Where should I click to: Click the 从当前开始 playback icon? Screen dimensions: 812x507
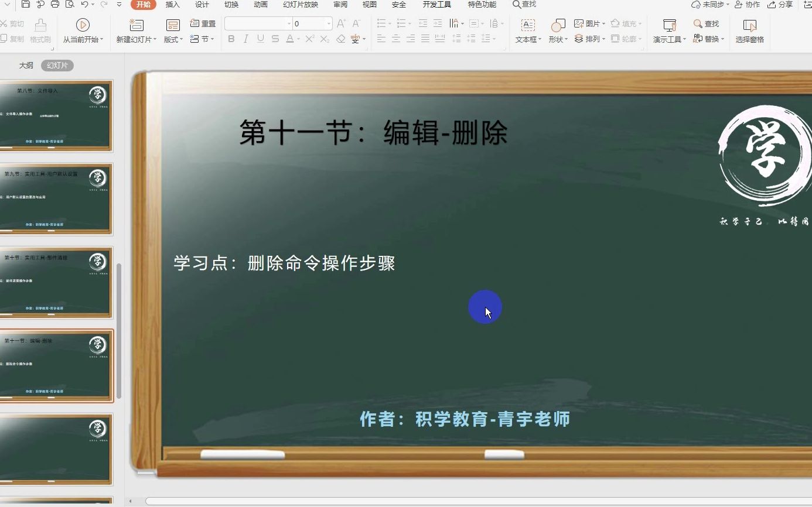tap(82, 25)
